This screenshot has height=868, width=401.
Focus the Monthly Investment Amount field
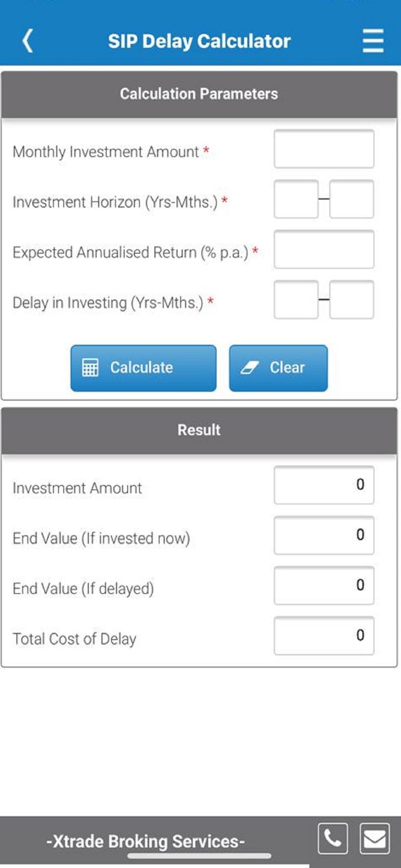[x=324, y=149]
